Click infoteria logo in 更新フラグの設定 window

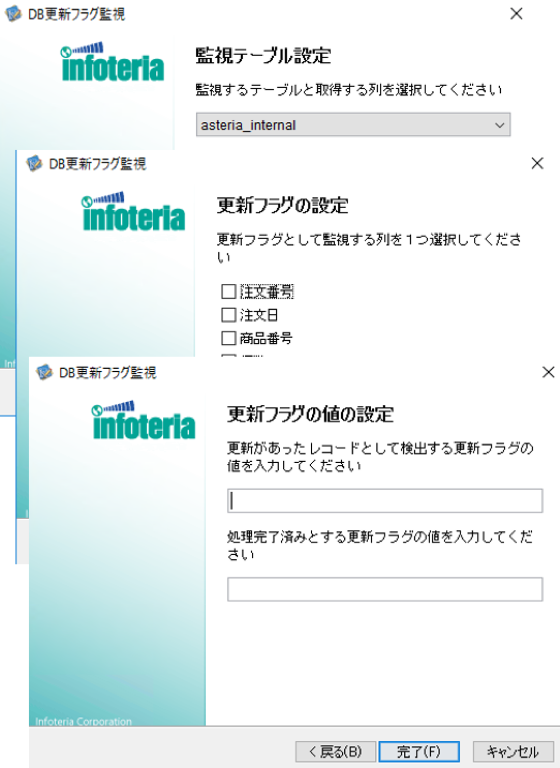[x=133, y=211]
